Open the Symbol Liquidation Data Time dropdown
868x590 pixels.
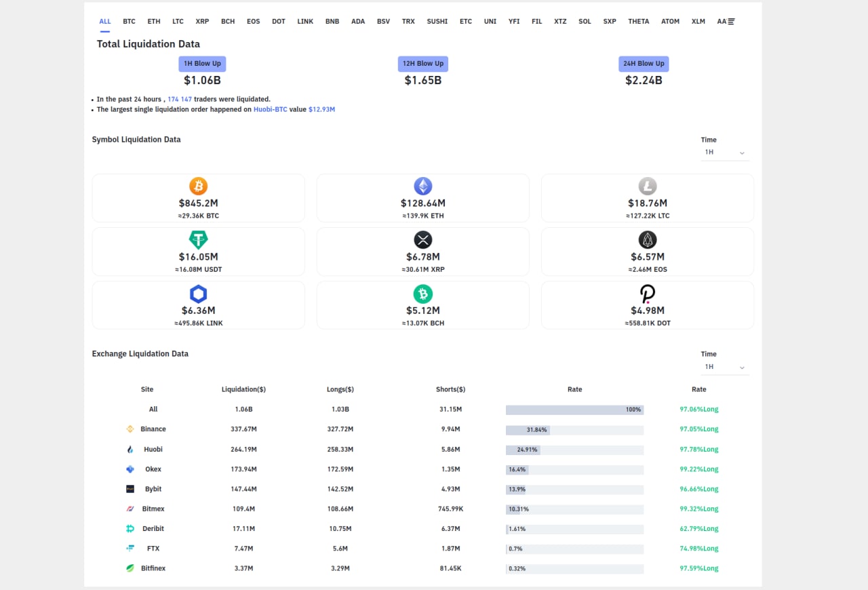tap(725, 153)
